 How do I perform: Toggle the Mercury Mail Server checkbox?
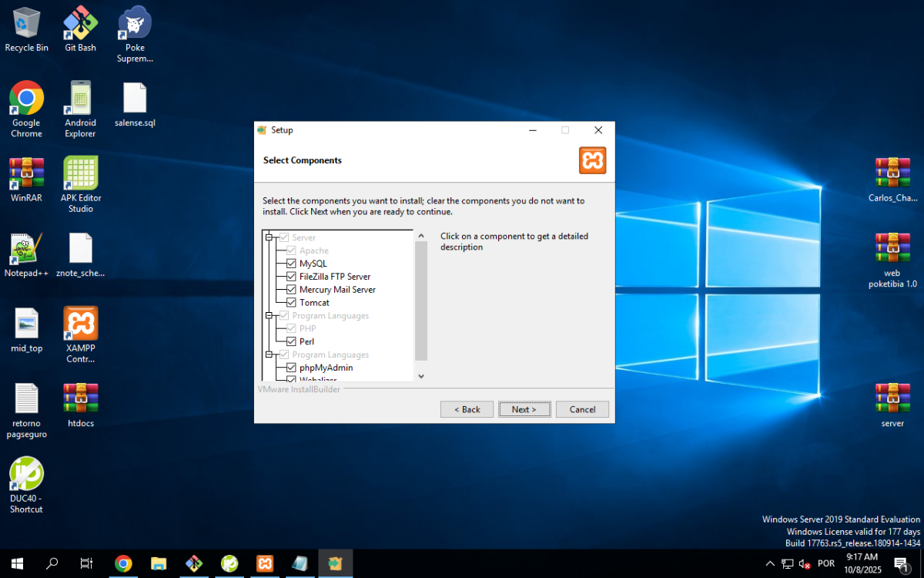click(291, 290)
